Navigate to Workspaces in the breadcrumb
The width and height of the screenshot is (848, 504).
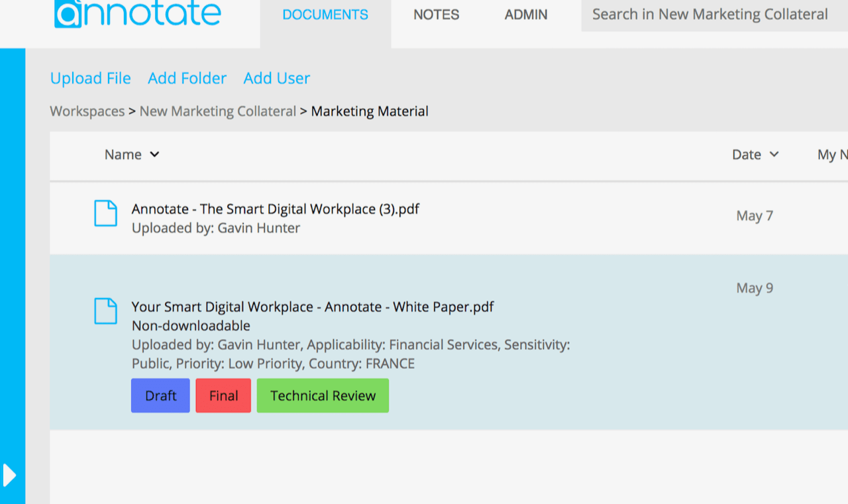click(x=87, y=111)
